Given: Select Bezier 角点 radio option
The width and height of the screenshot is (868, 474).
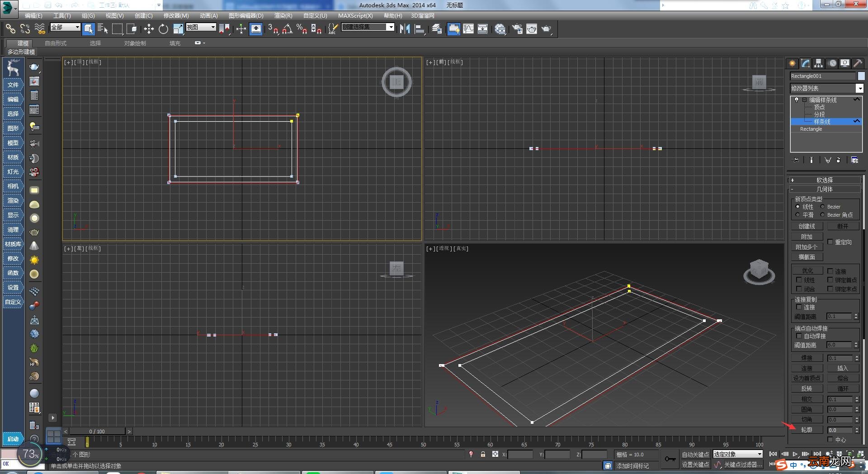Looking at the screenshot, I should [823, 215].
